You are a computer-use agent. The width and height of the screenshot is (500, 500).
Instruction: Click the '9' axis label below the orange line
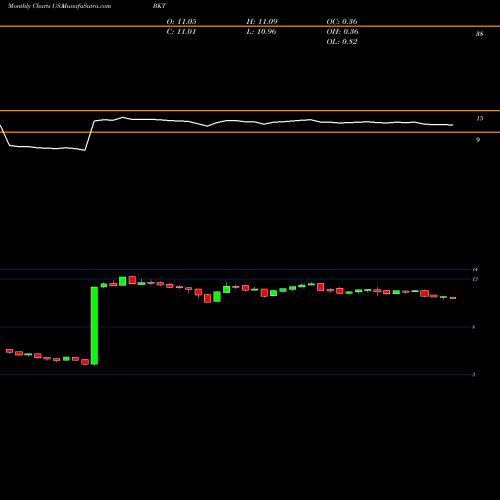click(x=478, y=140)
